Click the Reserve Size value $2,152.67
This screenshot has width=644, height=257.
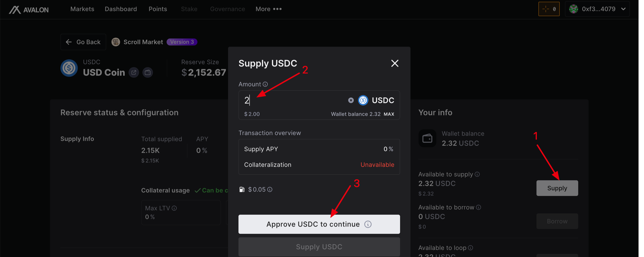click(204, 73)
